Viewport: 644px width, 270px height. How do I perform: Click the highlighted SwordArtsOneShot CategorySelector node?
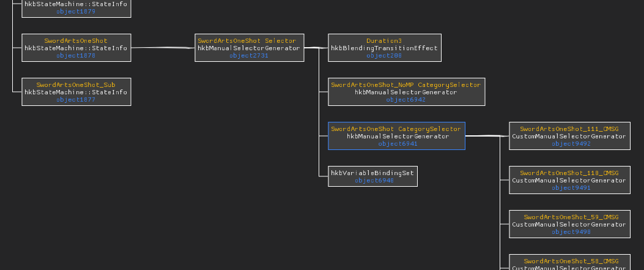tap(396, 136)
